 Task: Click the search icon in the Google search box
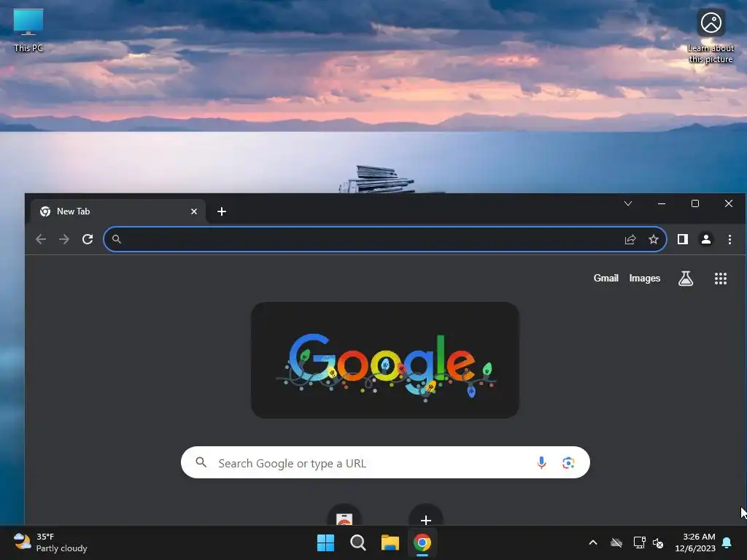tap(201, 462)
